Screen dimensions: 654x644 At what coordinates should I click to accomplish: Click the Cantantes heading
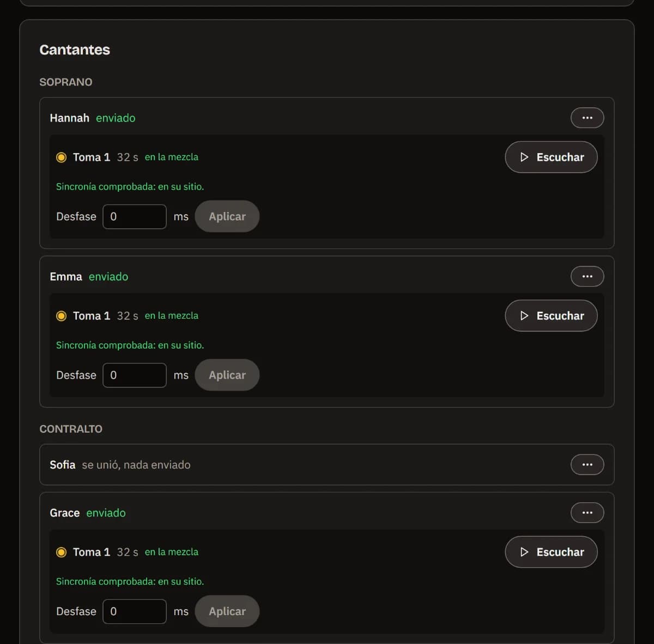pos(75,50)
